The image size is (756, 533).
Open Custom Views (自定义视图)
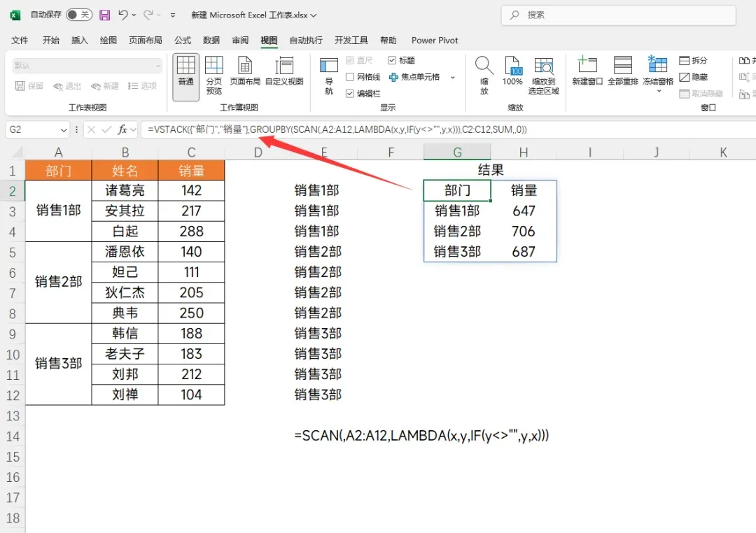pyautogui.click(x=284, y=71)
